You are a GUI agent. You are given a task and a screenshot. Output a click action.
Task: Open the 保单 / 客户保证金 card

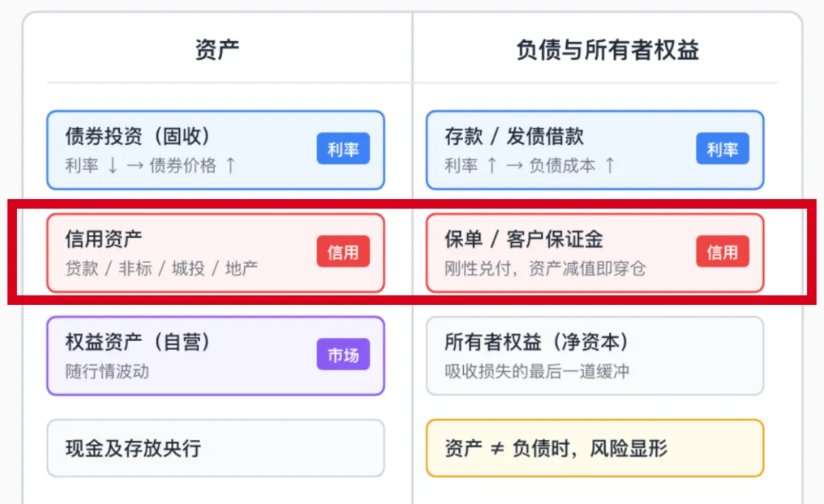[595, 252]
